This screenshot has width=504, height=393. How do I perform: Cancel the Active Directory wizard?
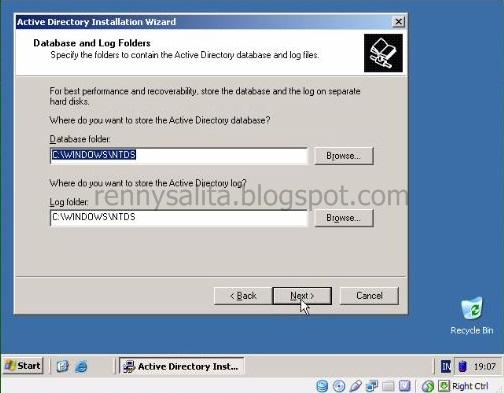tap(369, 296)
